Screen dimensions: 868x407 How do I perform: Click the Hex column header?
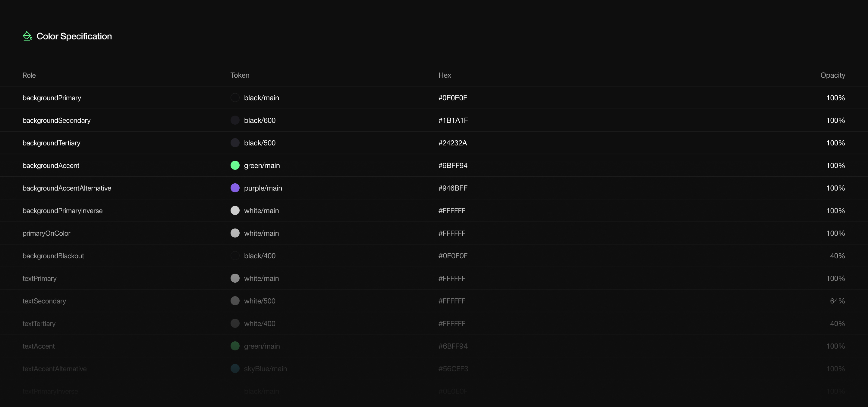tap(445, 75)
